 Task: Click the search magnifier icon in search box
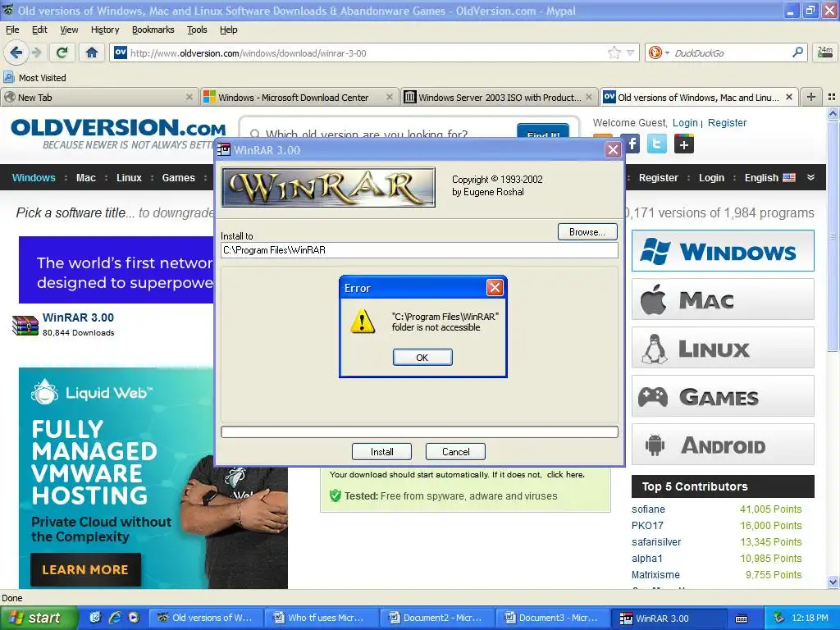point(797,52)
